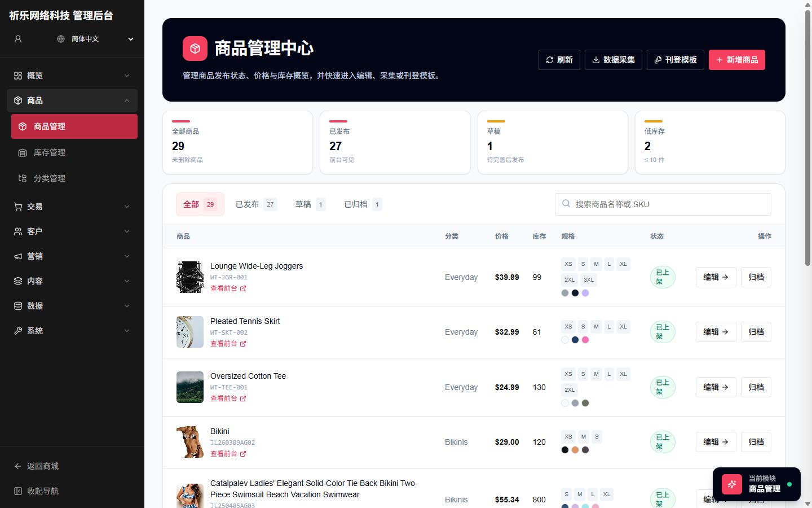Screen dimensions: 812x508
Task: Click the 概览 dashboard grid icon
Action: tap(18, 76)
